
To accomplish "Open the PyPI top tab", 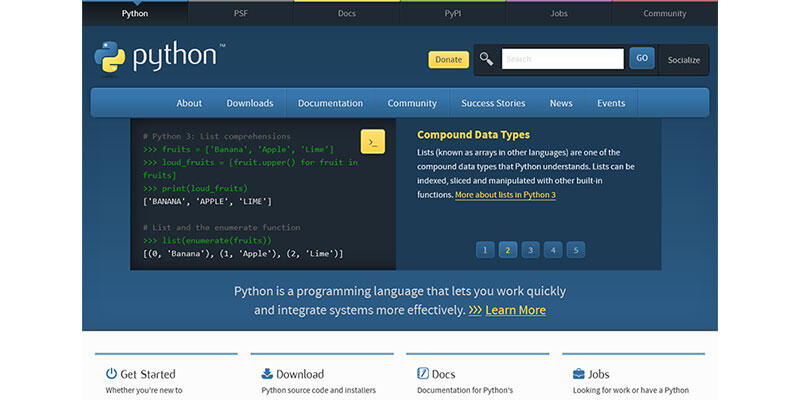I will (x=453, y=14).
